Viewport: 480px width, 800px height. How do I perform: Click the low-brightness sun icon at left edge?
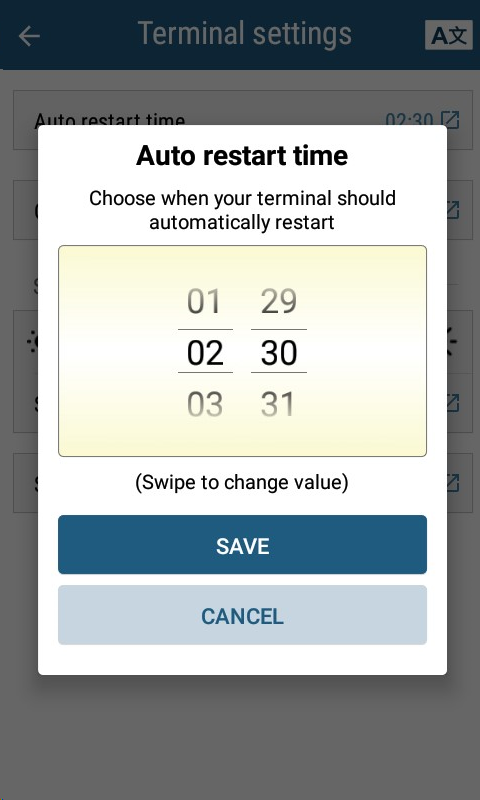click(x=32, y=341)
